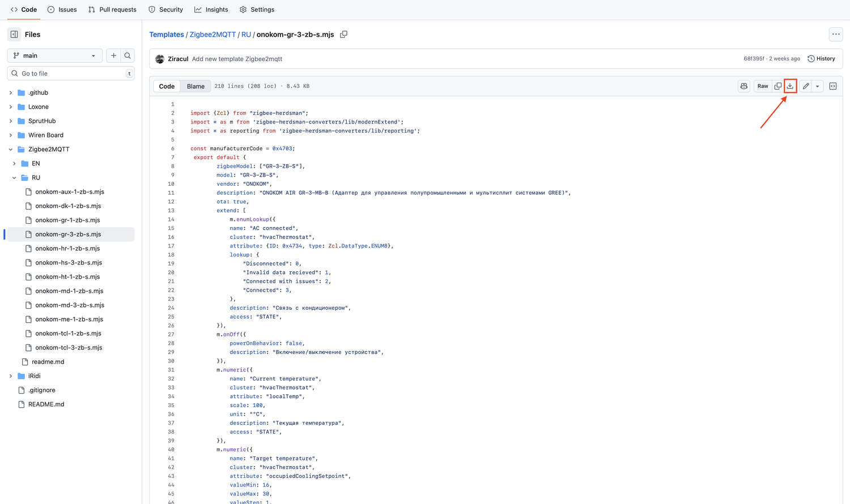Open file History
This screenshot has width=850, height=504.
coord(821,59)
